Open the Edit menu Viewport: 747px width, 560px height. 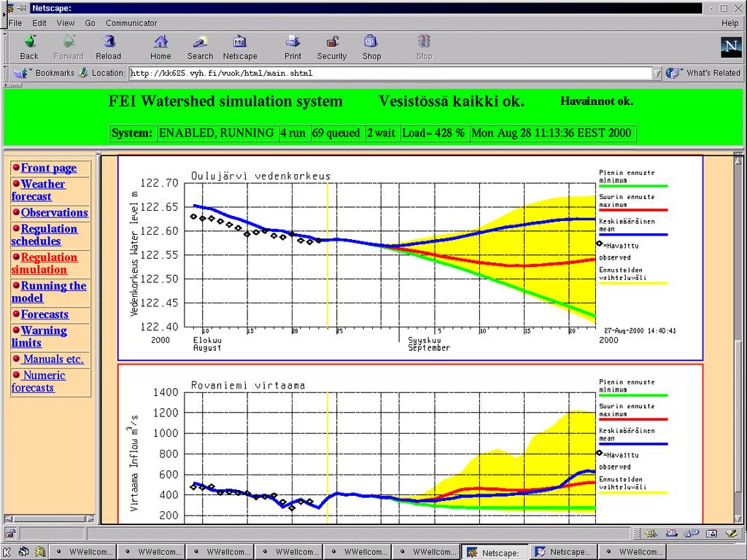[39, 23]
